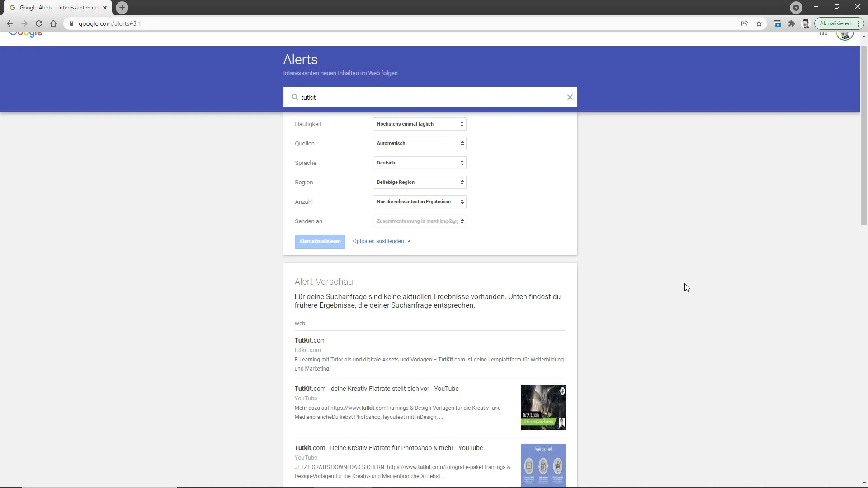Viewport: 868px width, 488px height.
Task: Go forward with the browser forward arrow
Action: click(x=24, y=23)
